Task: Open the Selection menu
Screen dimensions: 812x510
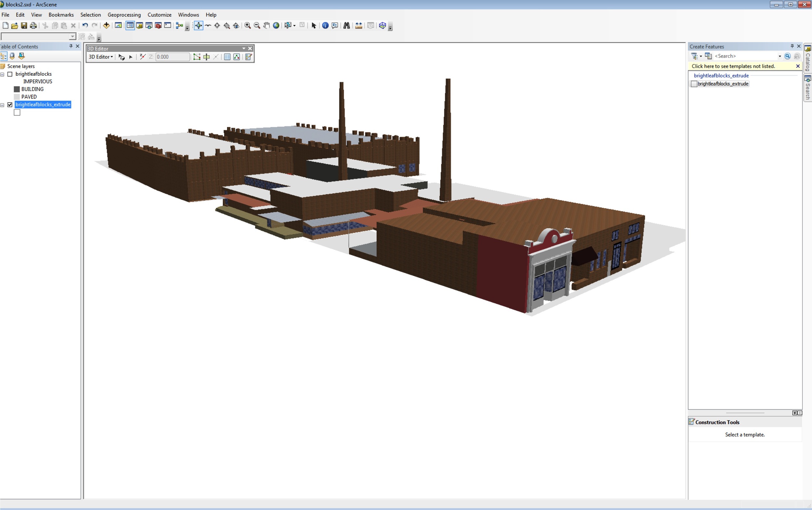Action: [90, 15]
